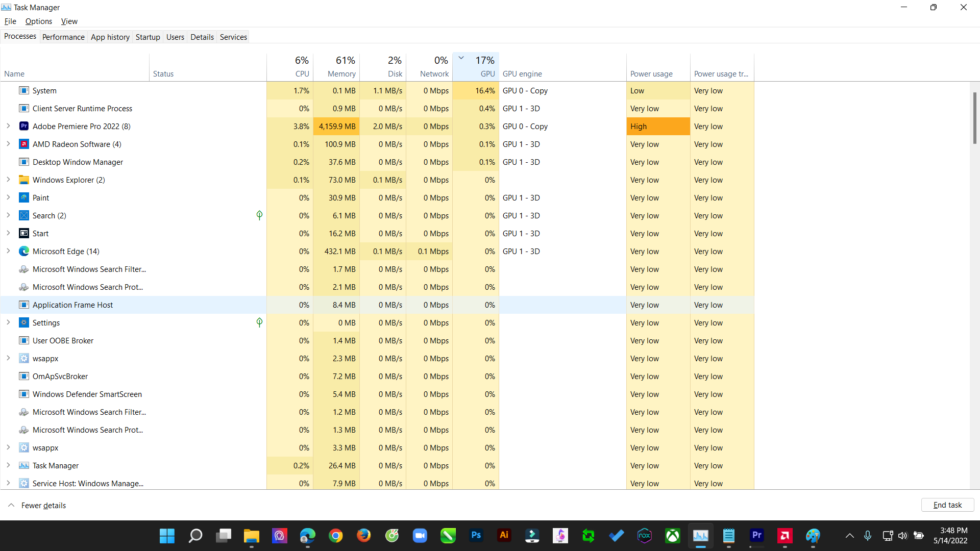The image size is (980, 551).
Task: Open Adobe Illustrator from the taskbar
Action: pyautogui.click(x=504, y=536)
